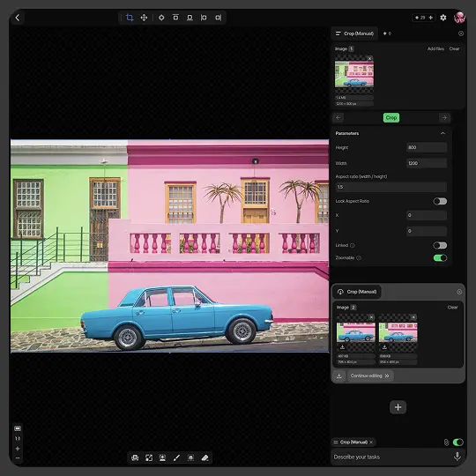Open the user profile avatar
The width and height of the screenshot is (476, 476).
459,18
